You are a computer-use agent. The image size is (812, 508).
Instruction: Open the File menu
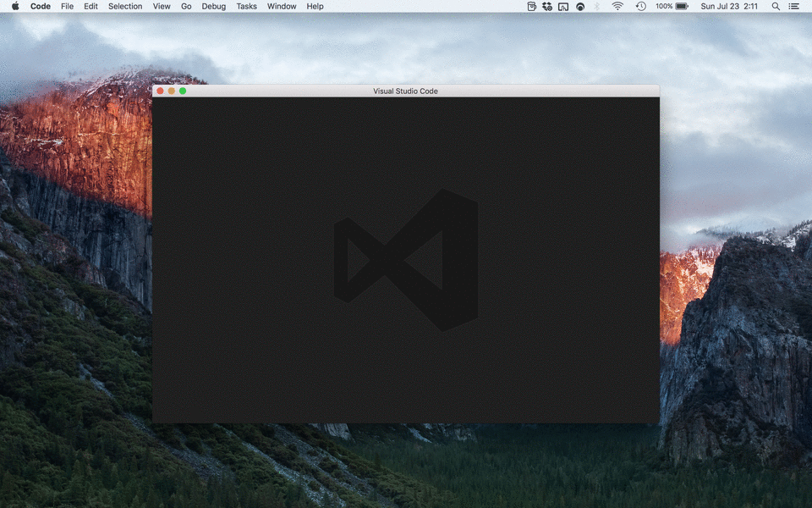point(68,6)
